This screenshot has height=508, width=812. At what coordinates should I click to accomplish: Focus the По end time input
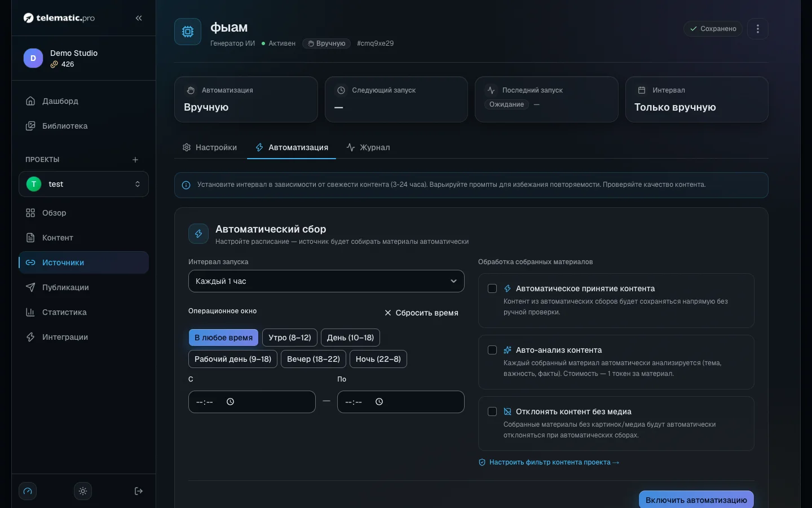[401, 402]
